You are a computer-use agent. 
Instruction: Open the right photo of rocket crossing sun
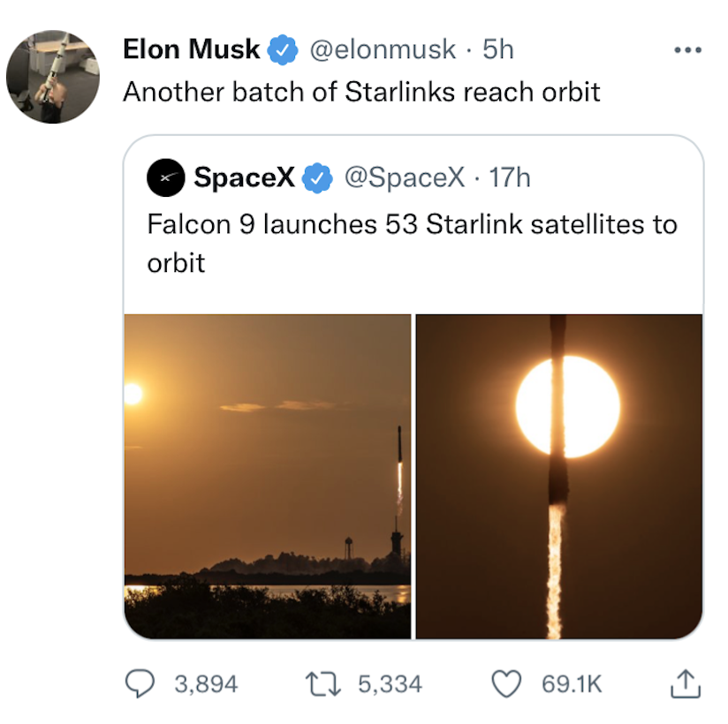559,476
